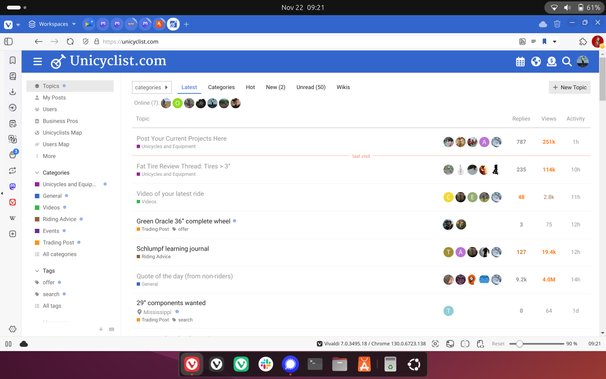Open Vivaldi settings gear

click(x=12, y=329)
